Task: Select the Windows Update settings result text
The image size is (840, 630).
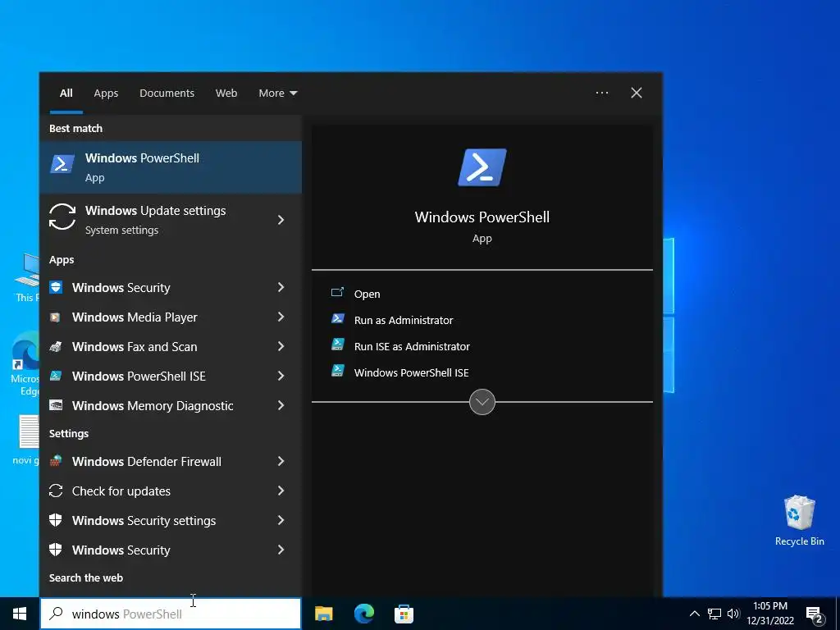Action: pyautogui.click(x=155, y=211)
